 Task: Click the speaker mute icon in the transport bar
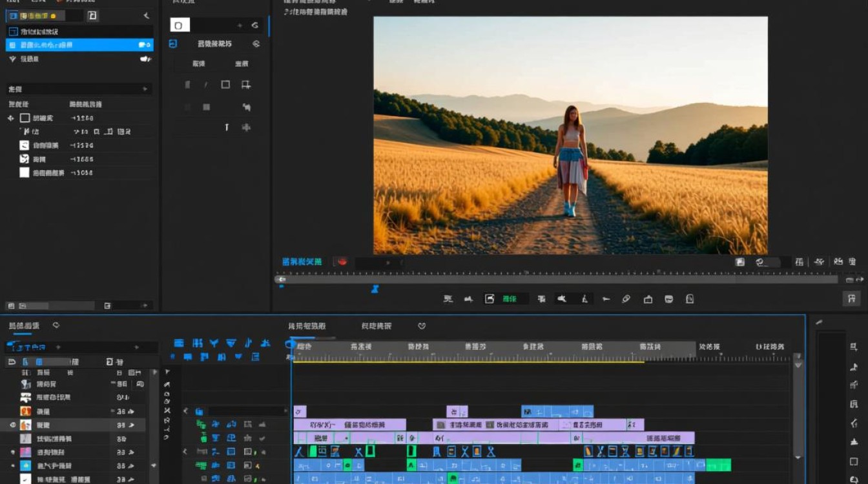[562, 299]
